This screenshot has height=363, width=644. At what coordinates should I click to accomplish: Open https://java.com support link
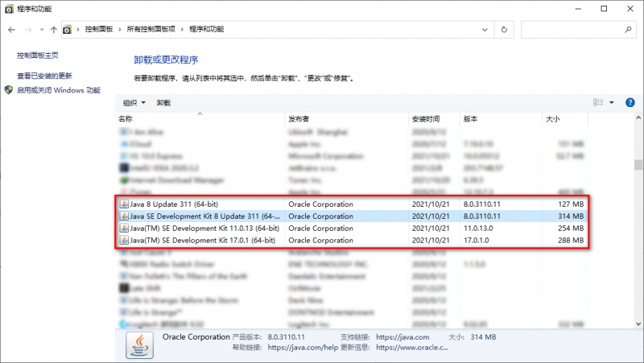tap(402, 337)
